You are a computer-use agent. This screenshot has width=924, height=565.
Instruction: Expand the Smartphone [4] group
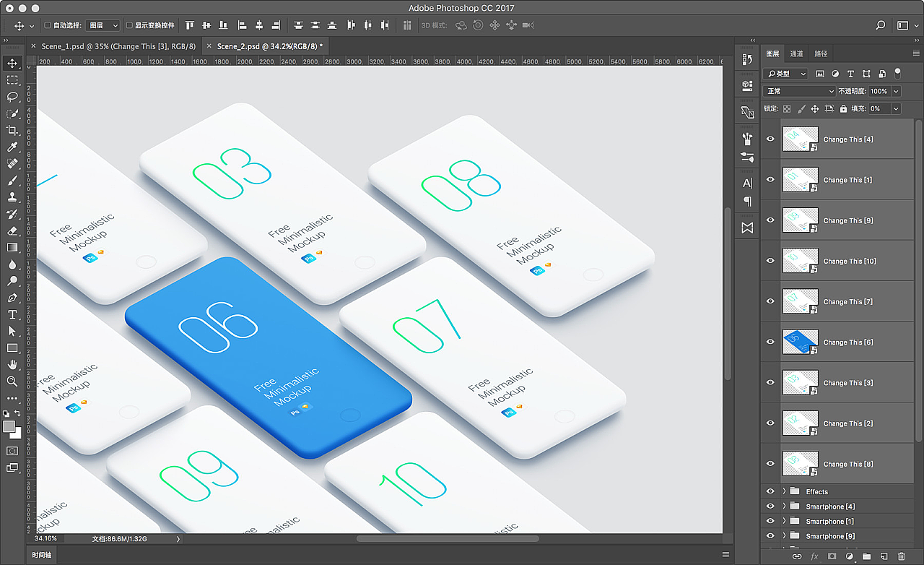[785, 506]
